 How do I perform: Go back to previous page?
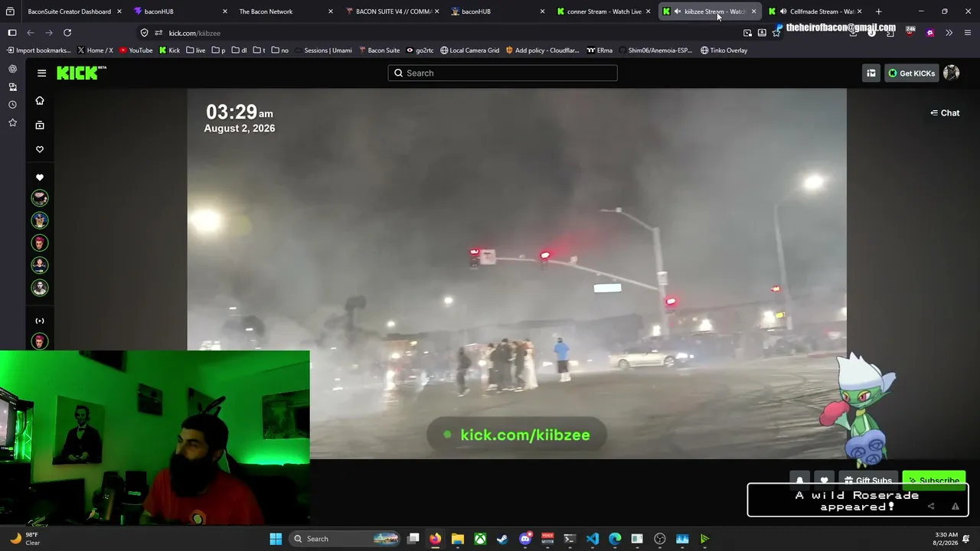[31, 33]
